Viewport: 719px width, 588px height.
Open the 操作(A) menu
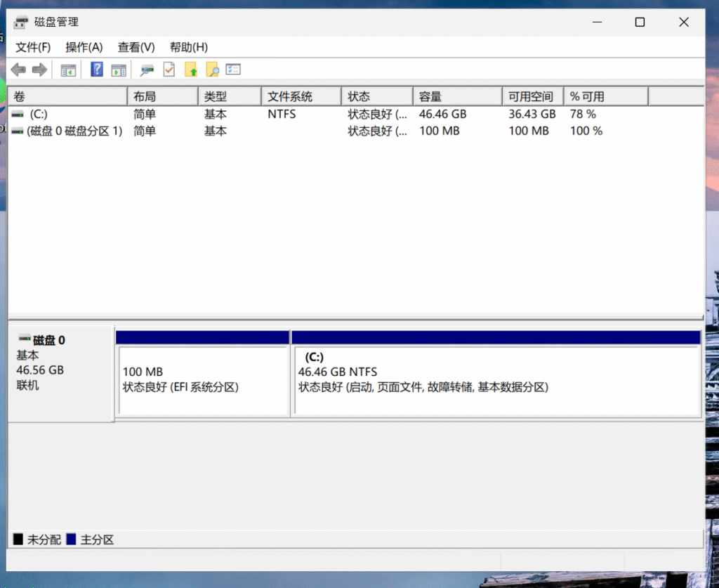coord(84,47)
